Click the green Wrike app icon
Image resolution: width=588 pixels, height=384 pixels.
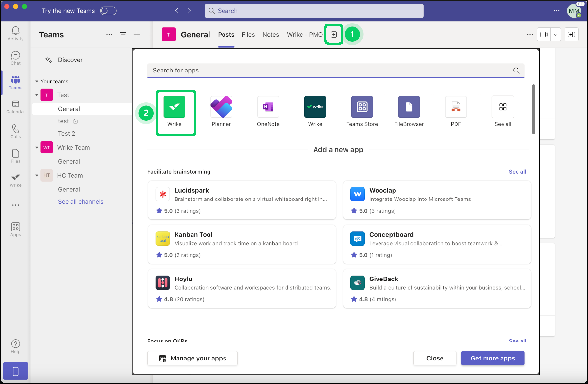click(174, 107)
